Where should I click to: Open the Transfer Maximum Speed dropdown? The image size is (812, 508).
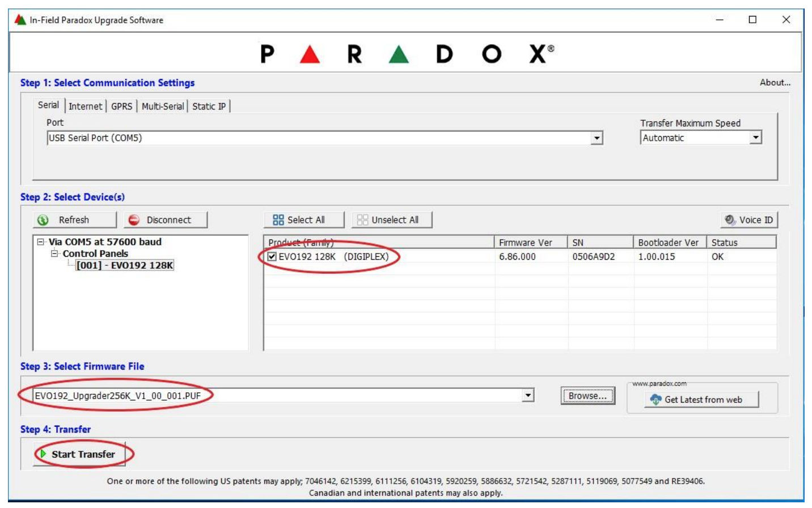[x=755, y=138]
